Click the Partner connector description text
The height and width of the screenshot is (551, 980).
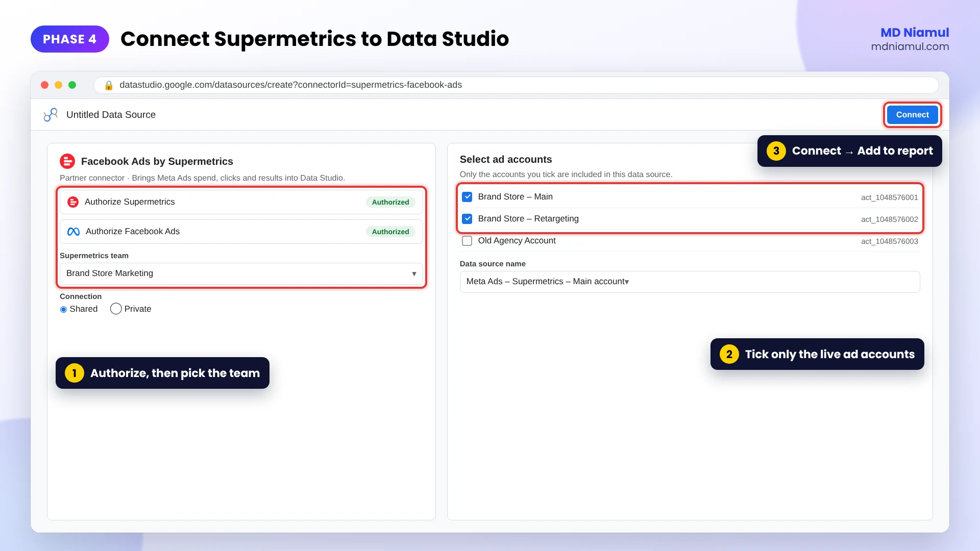point(202,178)
